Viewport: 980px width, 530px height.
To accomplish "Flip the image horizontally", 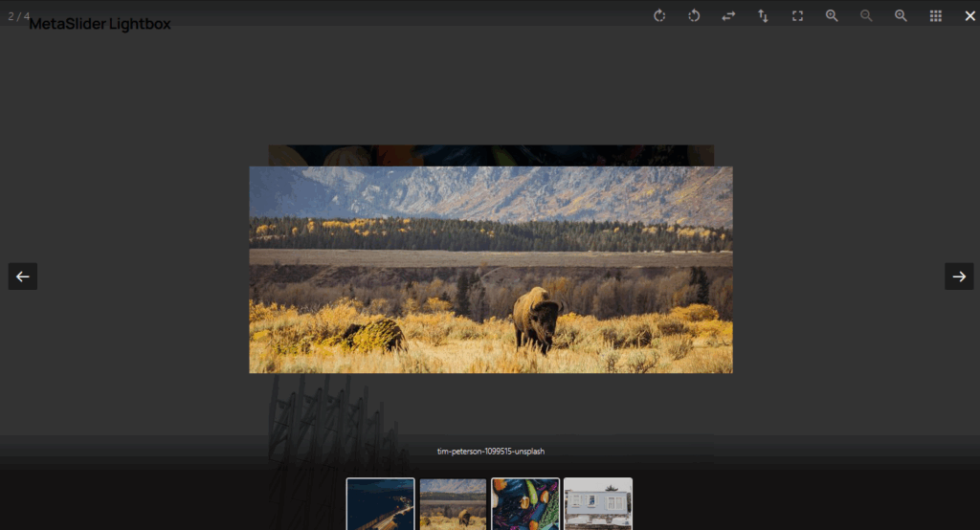I will tap(728, 15).
